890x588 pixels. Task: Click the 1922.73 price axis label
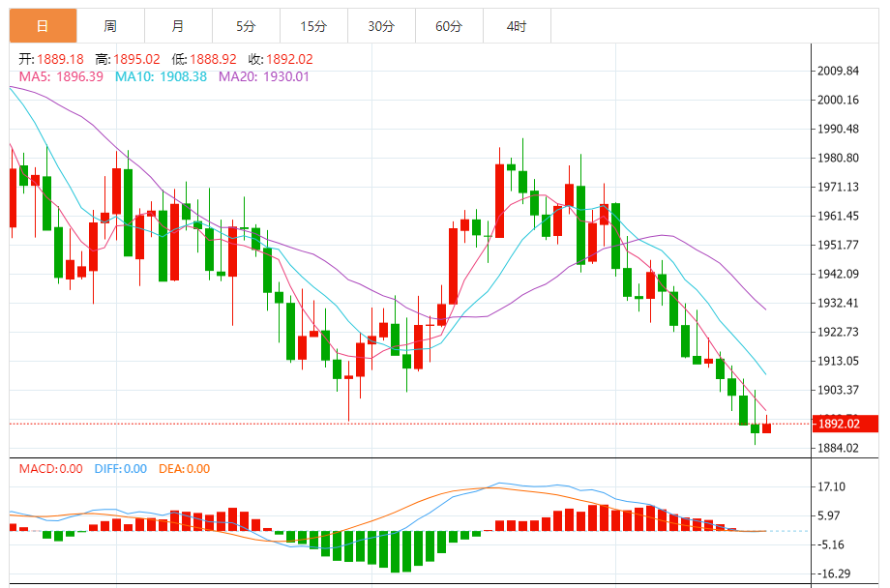pyautogui.click(x=838, y=332)
